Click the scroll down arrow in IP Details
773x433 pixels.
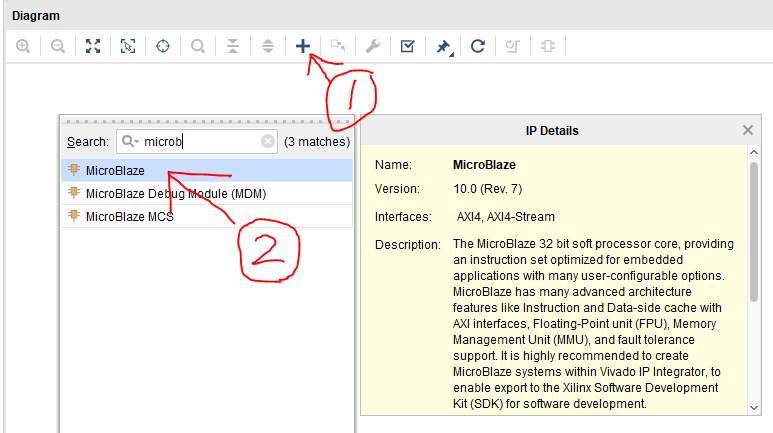point(753,407)
